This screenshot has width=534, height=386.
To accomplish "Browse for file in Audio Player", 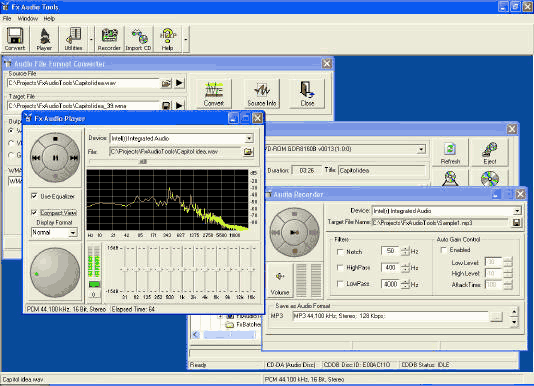I will [x=248, y=152].
